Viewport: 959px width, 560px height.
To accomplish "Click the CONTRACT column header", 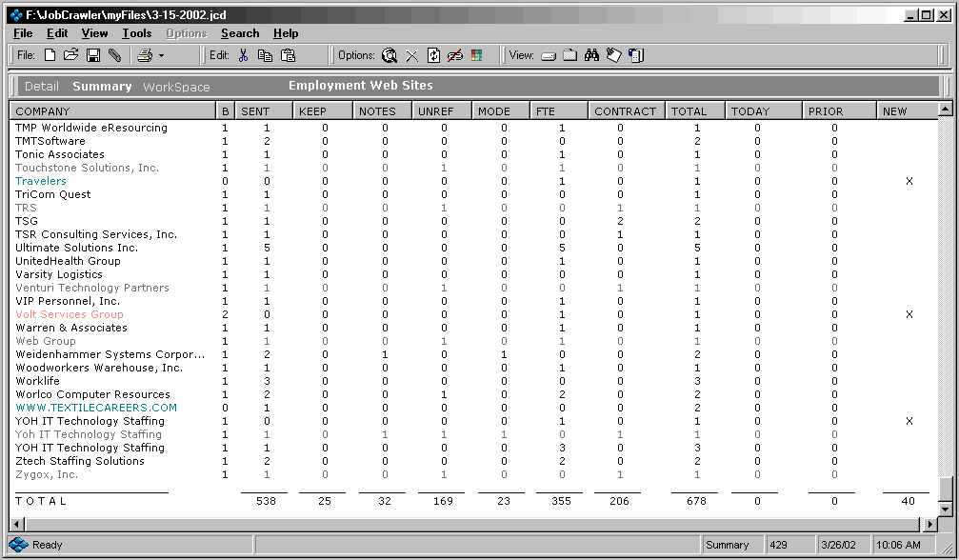I will pos(627,111).
